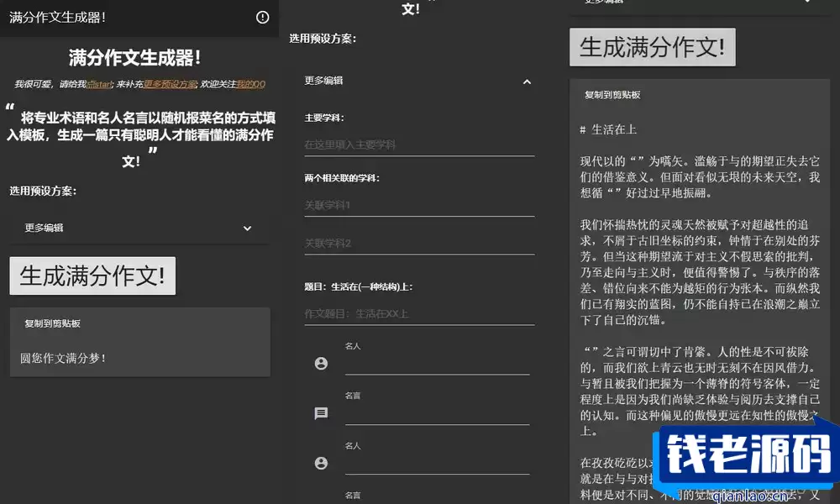Focus the "在这里填入主要学科" input field

[419, 144]
